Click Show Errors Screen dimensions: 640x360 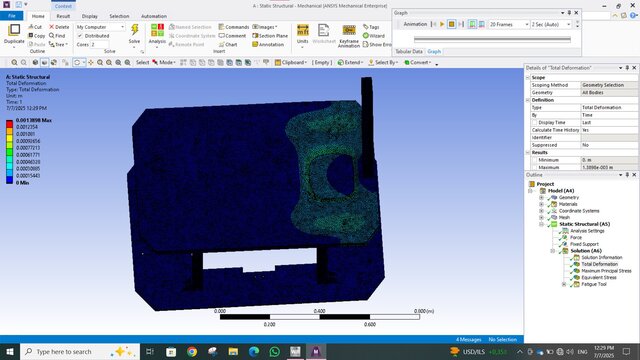[x=377, y=44]
